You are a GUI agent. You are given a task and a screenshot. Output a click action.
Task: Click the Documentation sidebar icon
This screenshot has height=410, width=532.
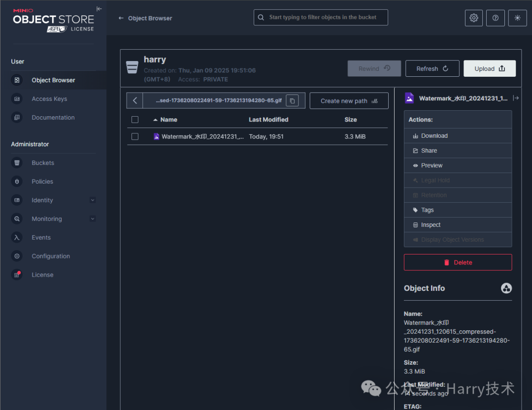(x=17, y=117)
